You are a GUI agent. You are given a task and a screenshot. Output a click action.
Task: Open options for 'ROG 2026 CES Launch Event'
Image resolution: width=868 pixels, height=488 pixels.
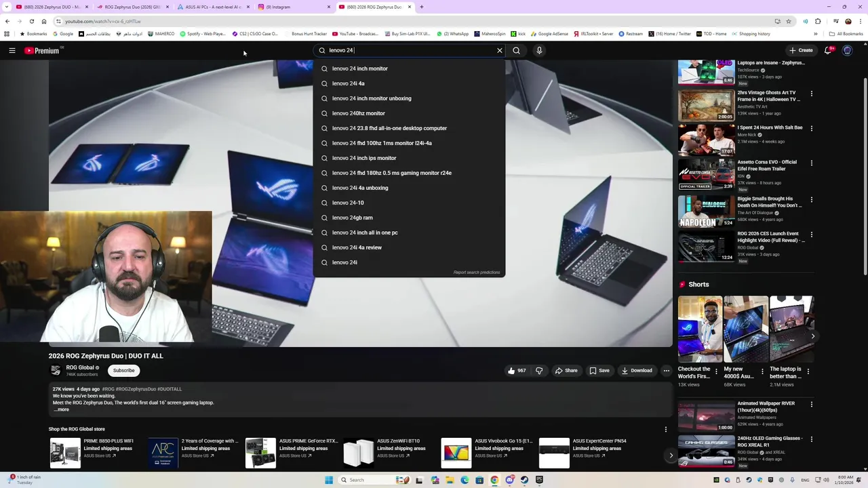pos(811,235)
